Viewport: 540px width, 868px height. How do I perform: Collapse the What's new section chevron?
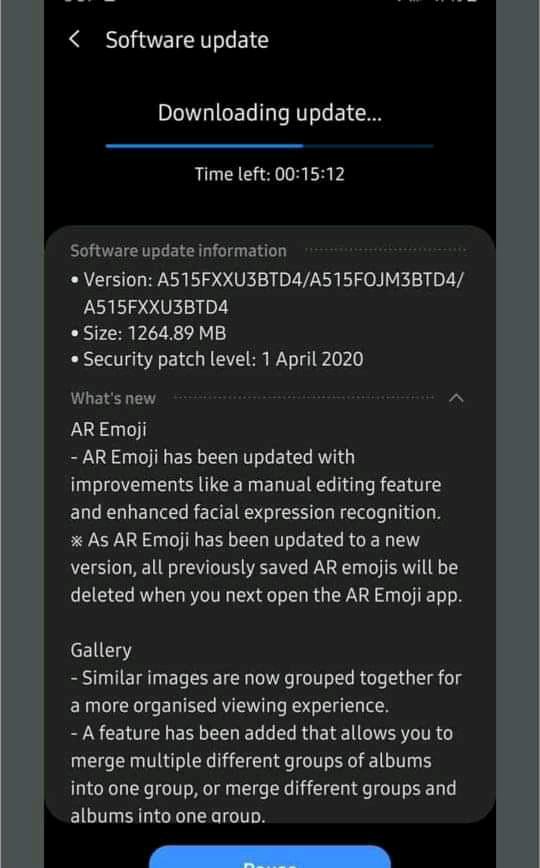[456, 398]
